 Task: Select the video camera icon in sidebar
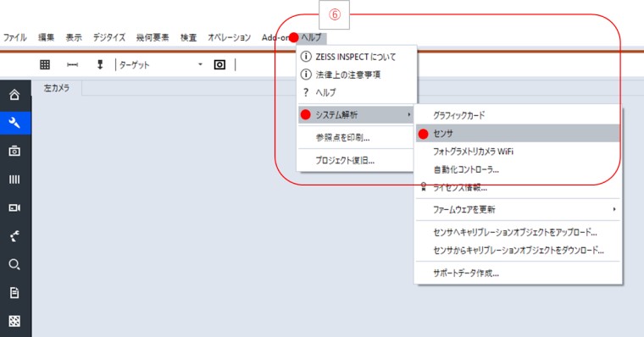tap(14, 207)
